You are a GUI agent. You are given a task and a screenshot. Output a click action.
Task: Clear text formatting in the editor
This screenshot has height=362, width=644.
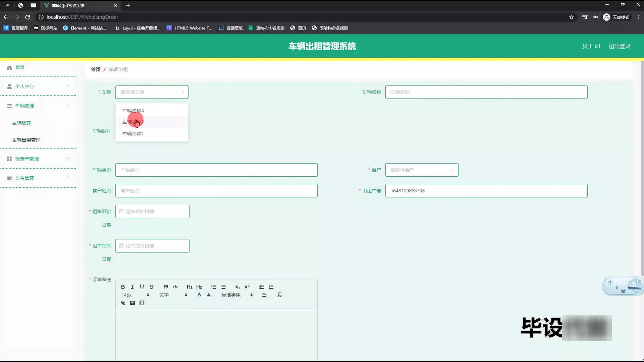tap(279, 295)
